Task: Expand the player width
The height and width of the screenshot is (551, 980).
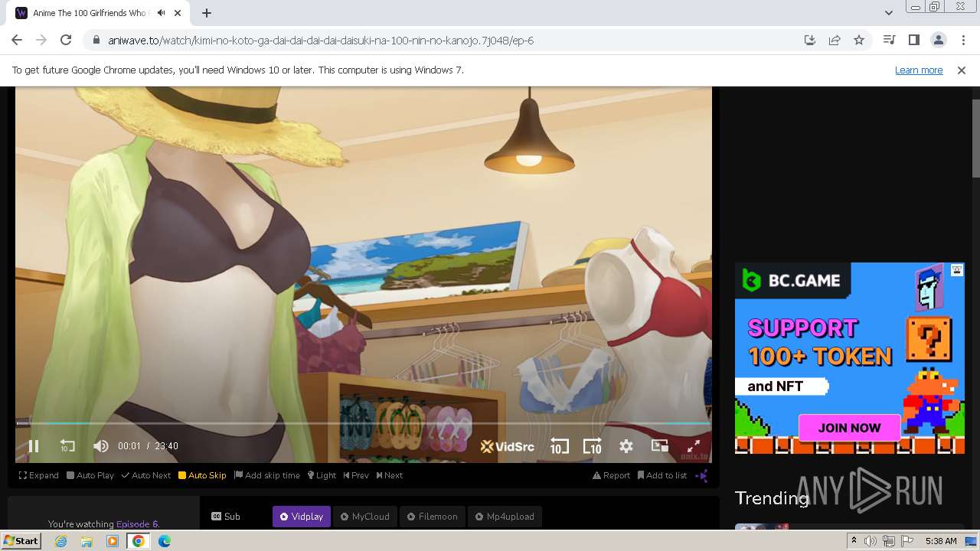Action: 39,475
